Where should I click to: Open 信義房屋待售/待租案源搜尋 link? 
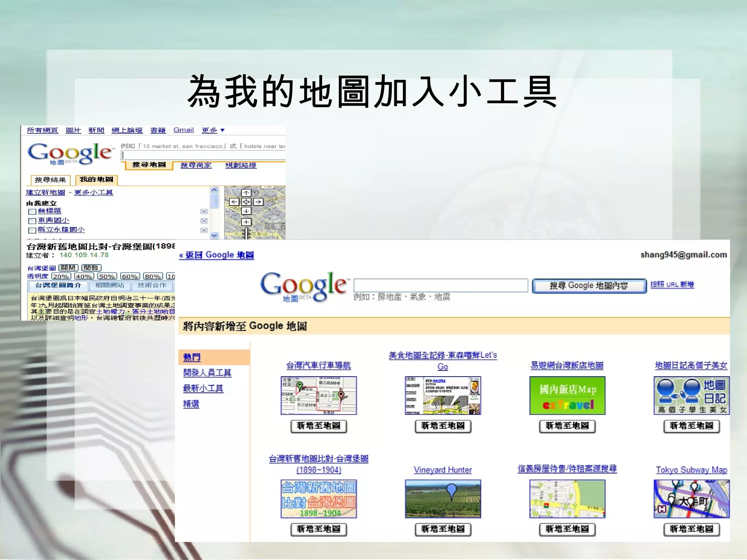pyautogui.click(x=567, y=469)
